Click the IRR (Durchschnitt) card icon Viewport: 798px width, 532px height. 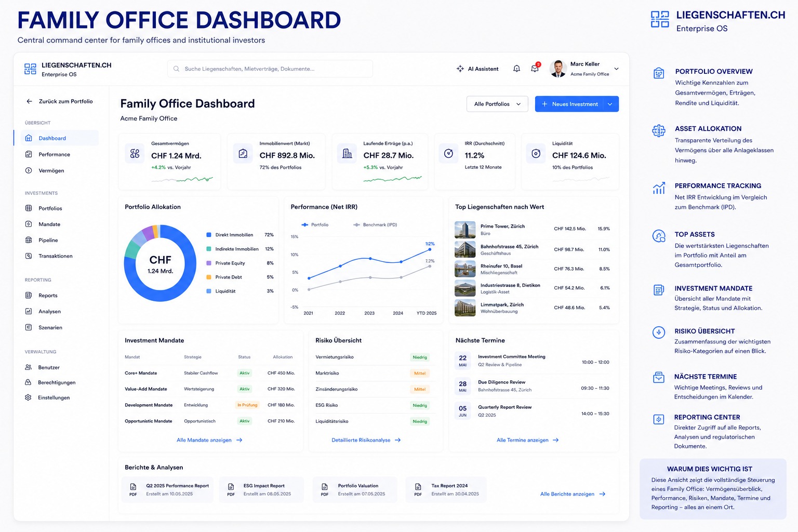(449, 154)
